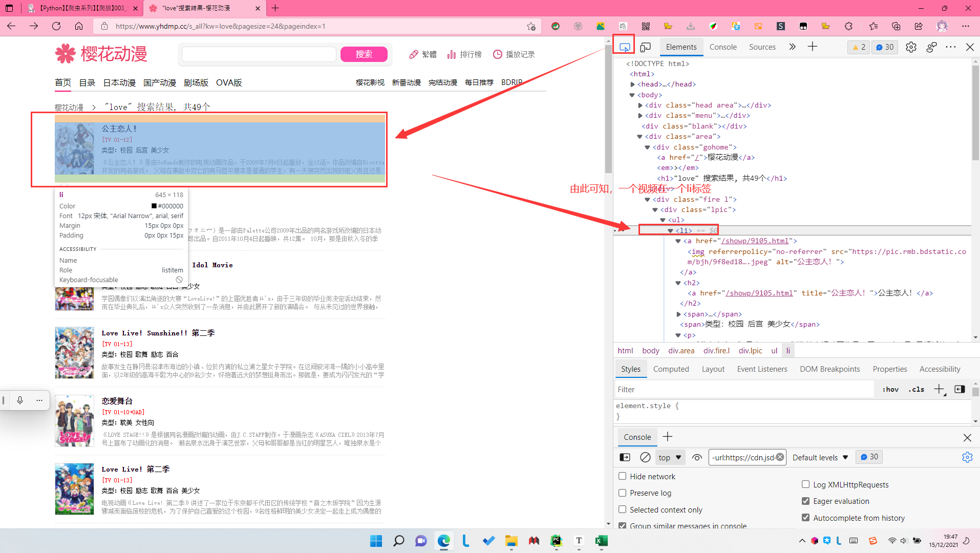The height and width of the screenshot is (553, 980).
Task: Show console sidebar icon
Action: 625,457
